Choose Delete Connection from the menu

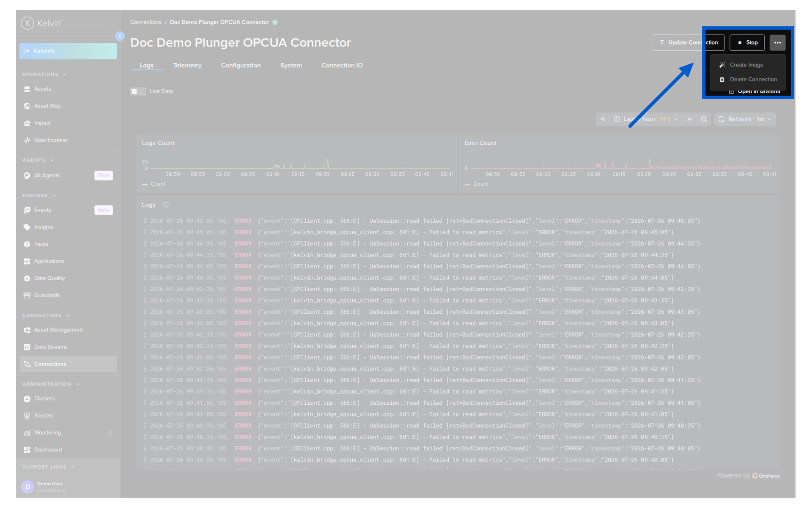pyautogui.click(x=748, y=80)
